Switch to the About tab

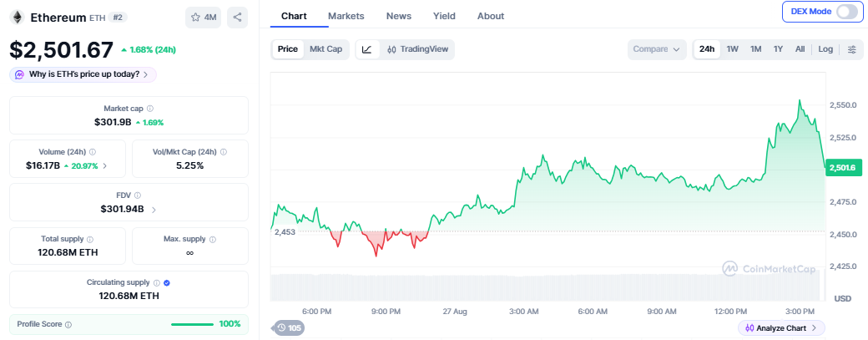491,16
